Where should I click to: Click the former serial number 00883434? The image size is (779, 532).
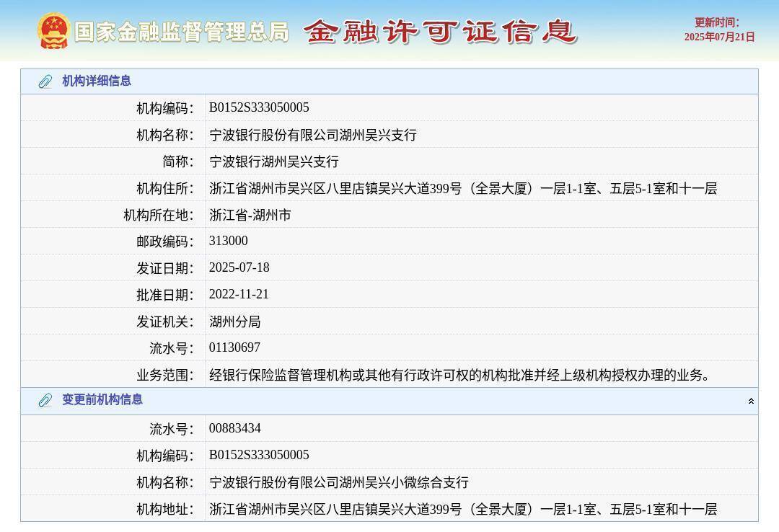[x=234, y=427]
